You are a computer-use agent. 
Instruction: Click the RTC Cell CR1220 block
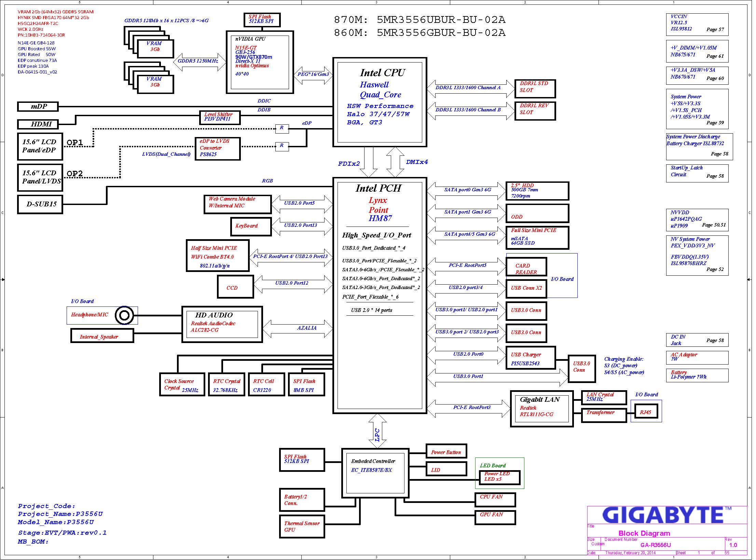(x=266, y=384)
